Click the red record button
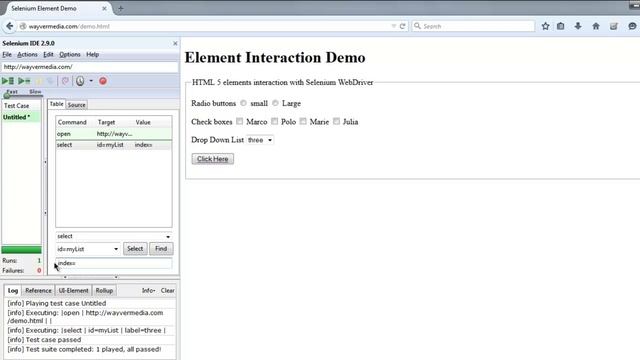 click(103, 81)
